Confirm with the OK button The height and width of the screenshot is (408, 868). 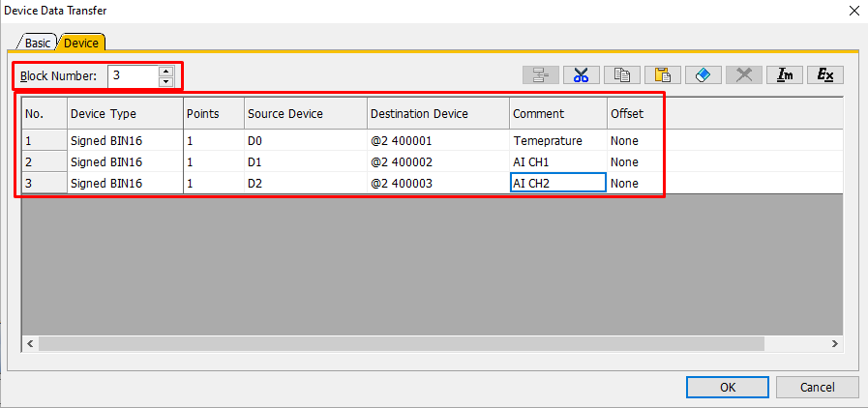(728, 388)
